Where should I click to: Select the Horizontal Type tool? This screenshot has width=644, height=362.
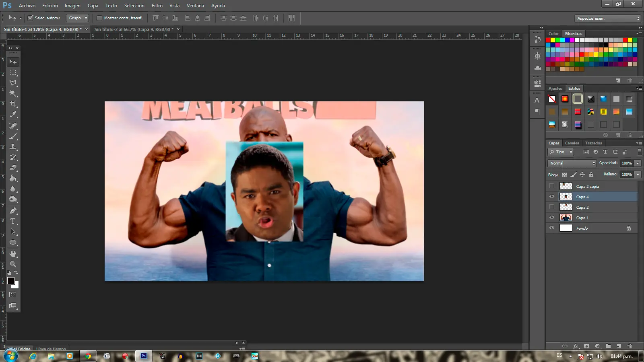[13, 221]
